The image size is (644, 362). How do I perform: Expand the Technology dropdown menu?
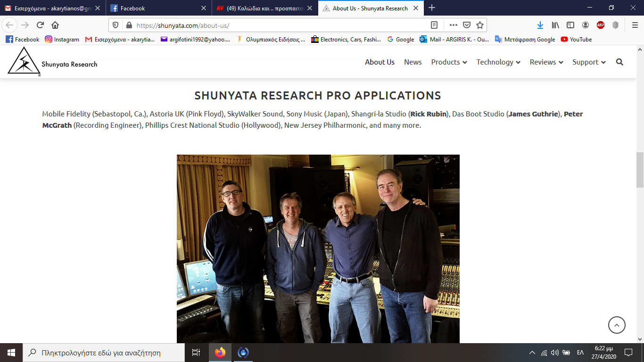[x=498, y=62]
